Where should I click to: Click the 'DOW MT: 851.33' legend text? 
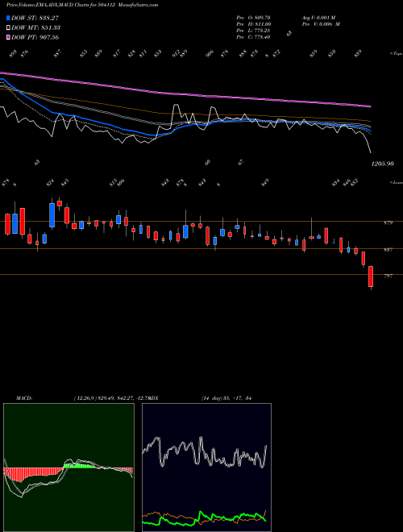point(35,27)
